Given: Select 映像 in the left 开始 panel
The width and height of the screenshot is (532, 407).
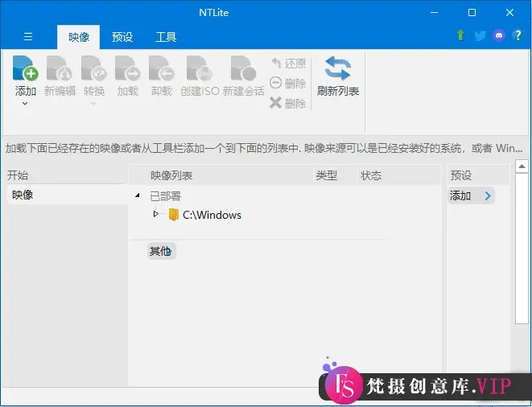Looking at the screenshot, I should [67, 195].
